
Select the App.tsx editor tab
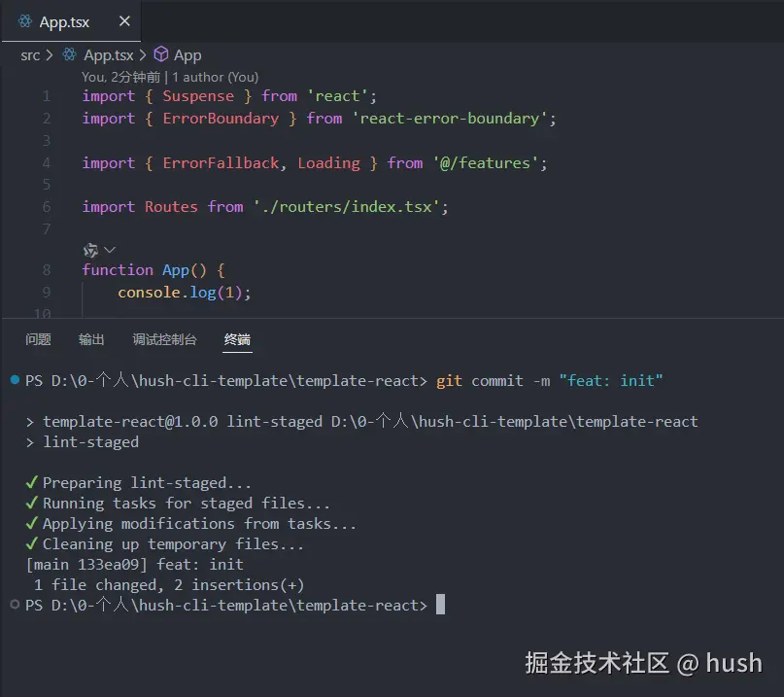(x=65, y=20)
